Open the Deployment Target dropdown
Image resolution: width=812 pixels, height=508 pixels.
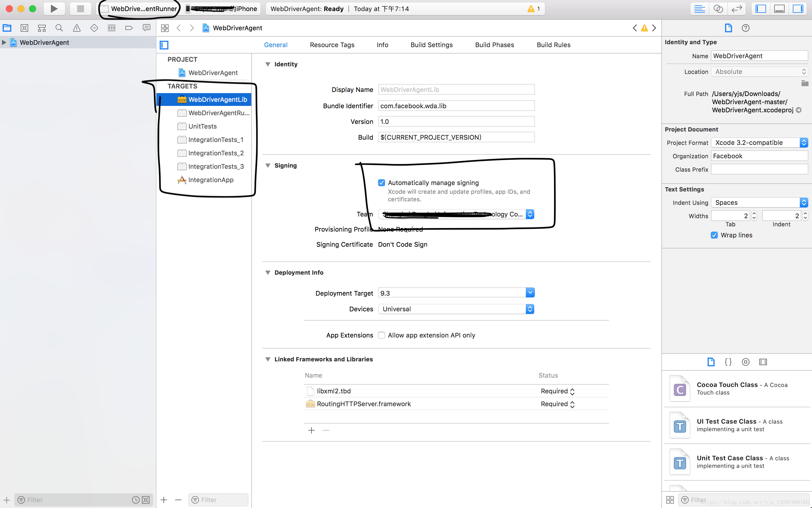(530, 293)
